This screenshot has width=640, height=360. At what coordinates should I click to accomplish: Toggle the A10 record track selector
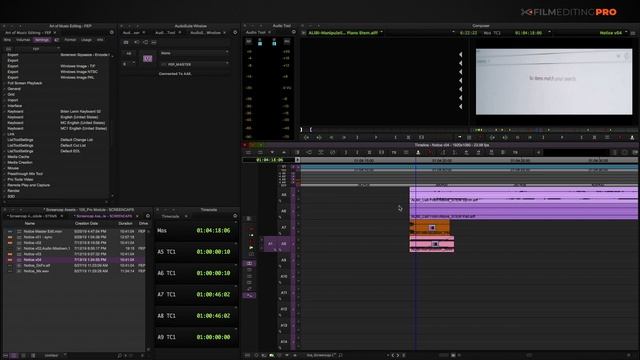tap(284, 277)
